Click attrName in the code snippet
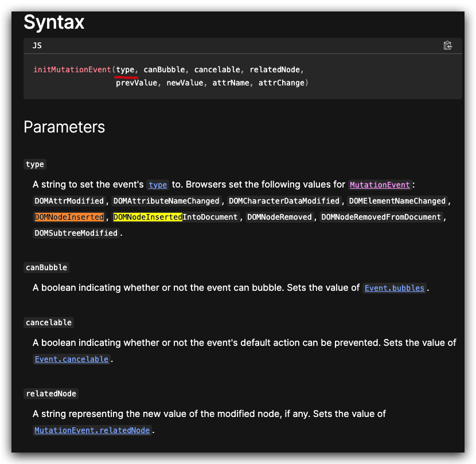This screenshot has height=464, width=476. 231,83
